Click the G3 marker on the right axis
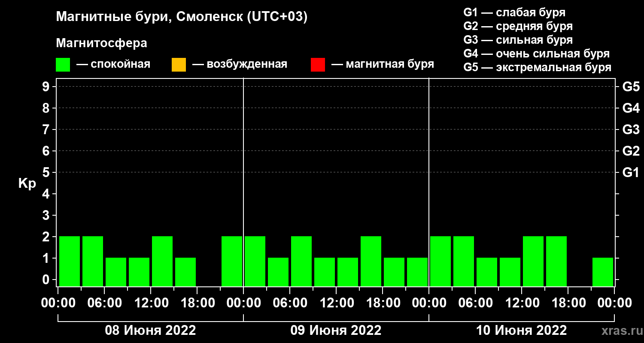 pyautogui.click(x=631, y=129)
